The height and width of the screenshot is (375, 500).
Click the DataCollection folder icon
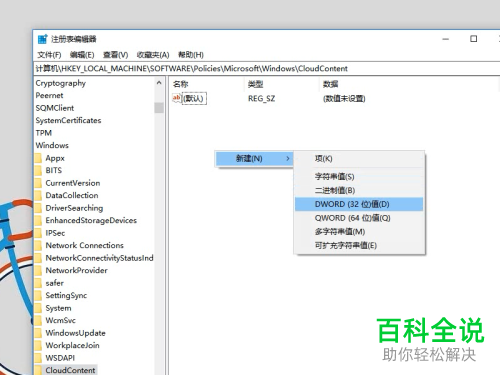coord(39,195)
